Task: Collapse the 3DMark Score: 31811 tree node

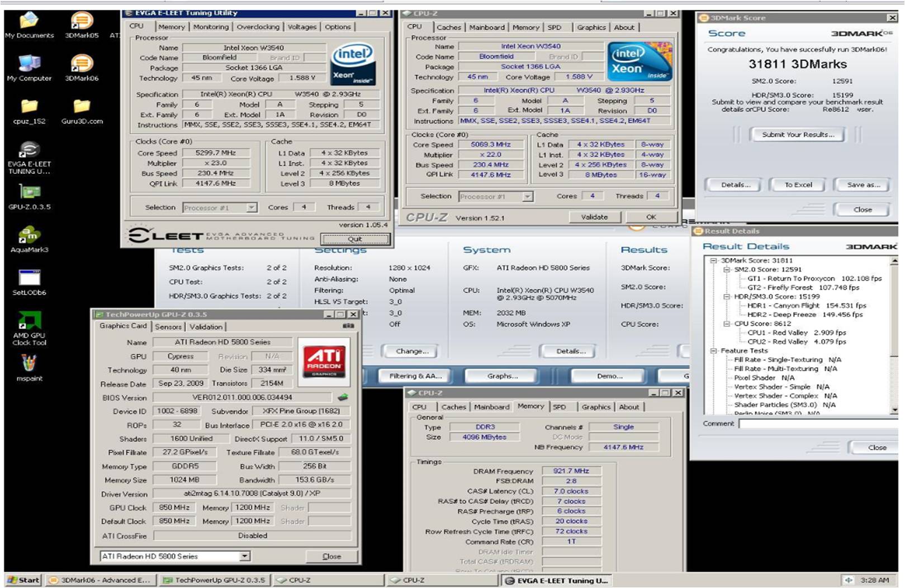Action: (713, 260)
